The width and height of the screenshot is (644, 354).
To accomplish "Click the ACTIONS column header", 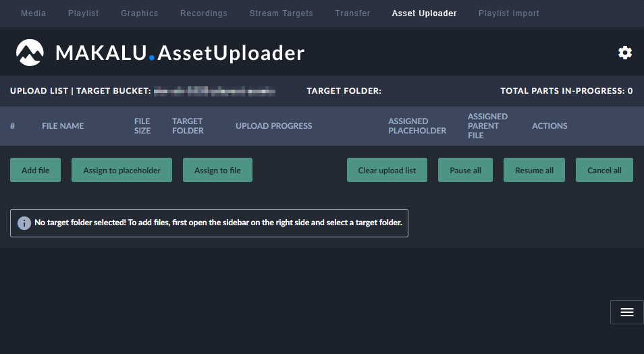I will [x=549, y=126].
